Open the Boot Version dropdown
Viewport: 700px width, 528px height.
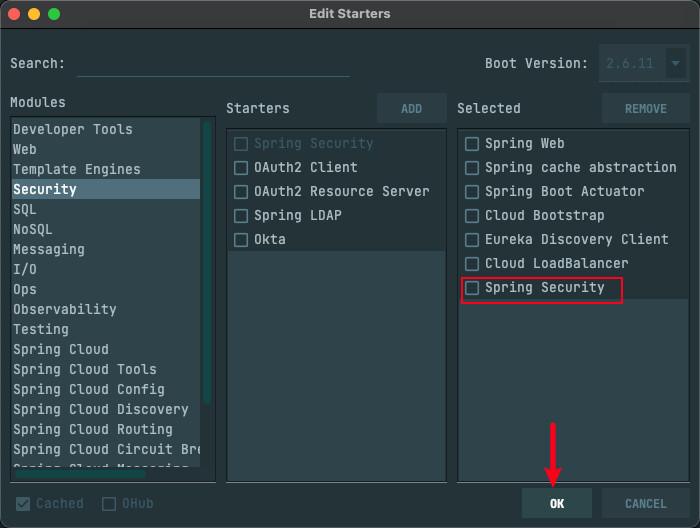point(675,63)
